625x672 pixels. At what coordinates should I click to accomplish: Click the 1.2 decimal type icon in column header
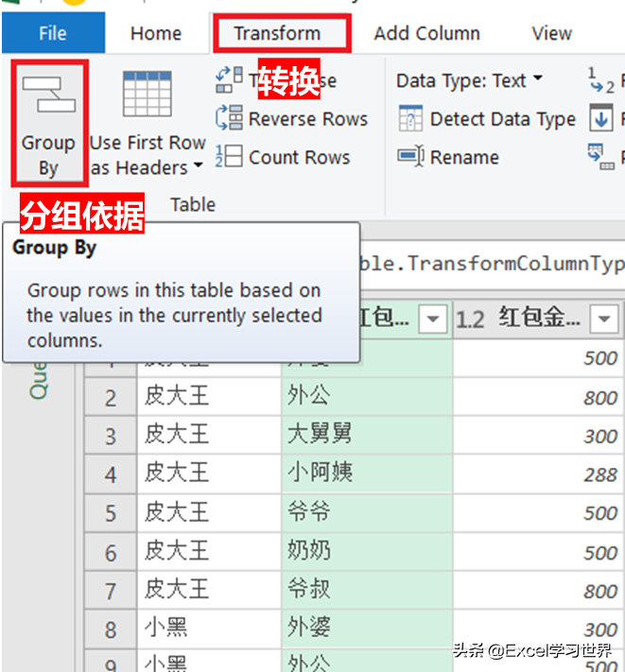tap(470, 319)
